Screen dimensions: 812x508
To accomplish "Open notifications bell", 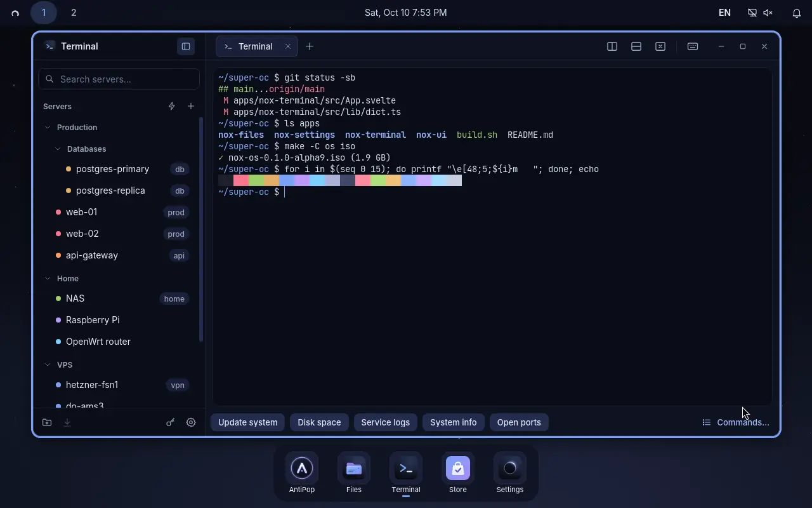I will click(x=797, y=13).
